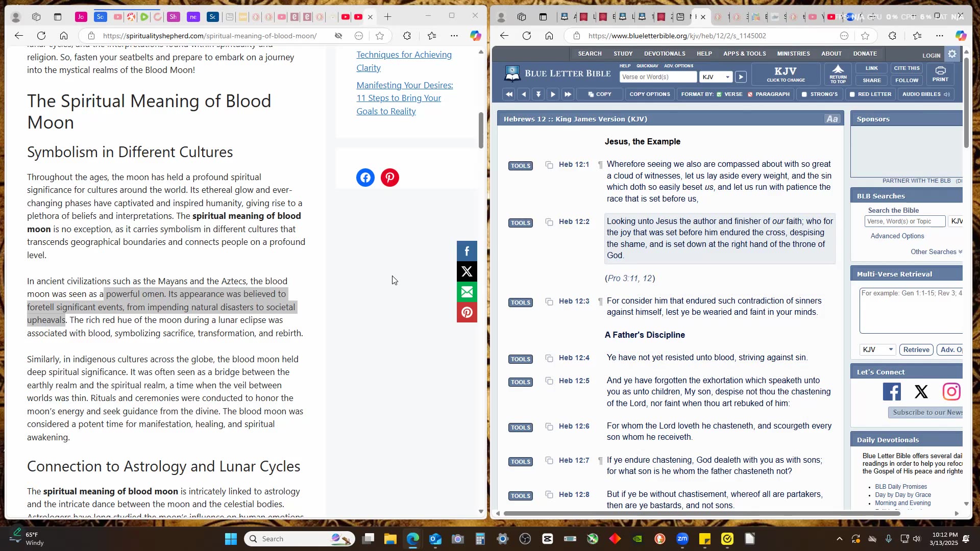Open Blue Letter Bible settings gear
Viewport: 980px width, 551px height.
click(x=952, y=54)
